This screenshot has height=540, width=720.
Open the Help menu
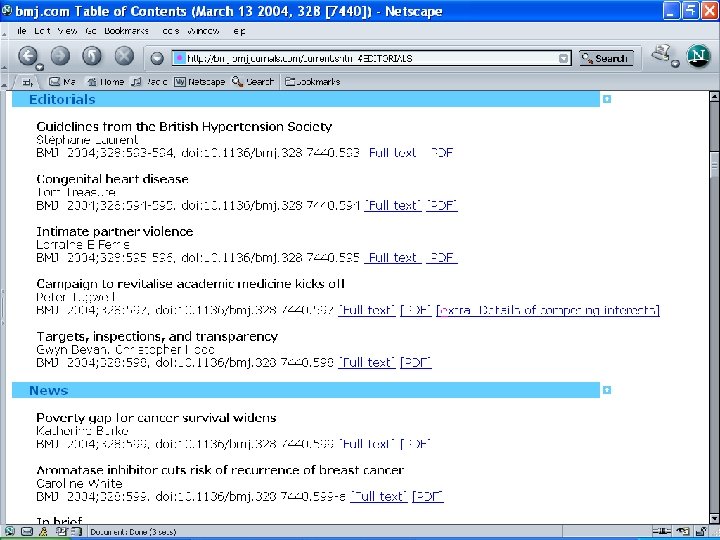[239, 31]
